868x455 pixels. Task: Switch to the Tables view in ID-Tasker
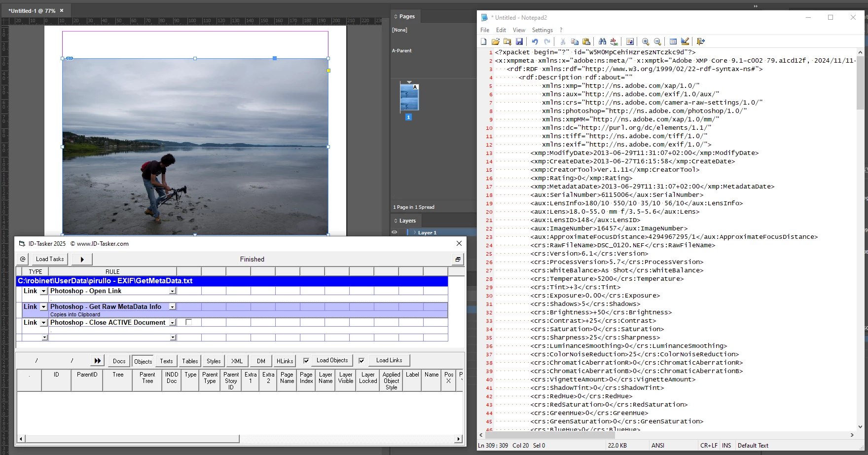click(x=190, y=361)
